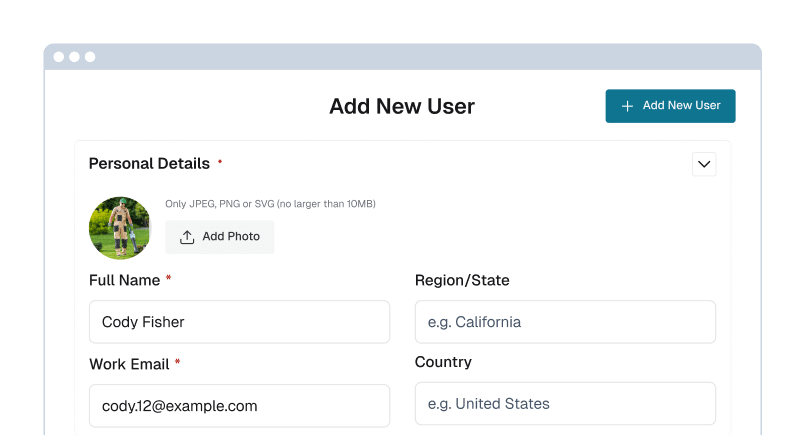Click the upload arrow icon beside Add Photo
The width and height of the screenshot is (804, 435).
tap(187, 237)
